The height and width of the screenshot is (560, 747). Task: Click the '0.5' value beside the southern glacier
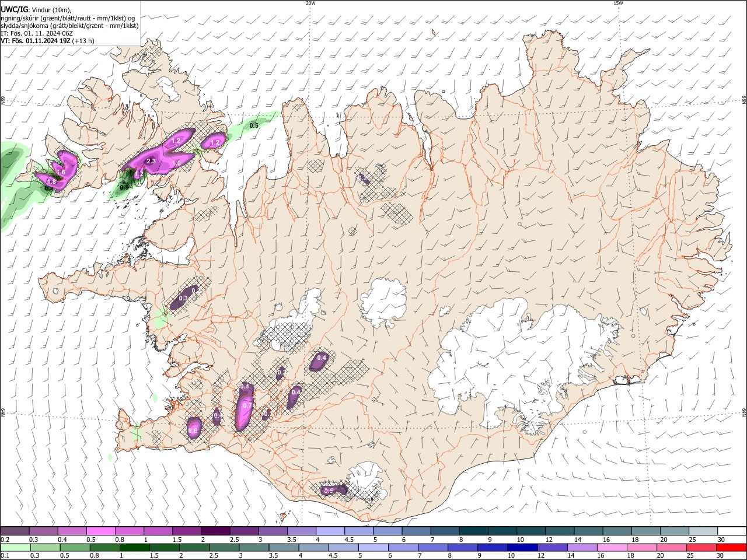(329, 491)
